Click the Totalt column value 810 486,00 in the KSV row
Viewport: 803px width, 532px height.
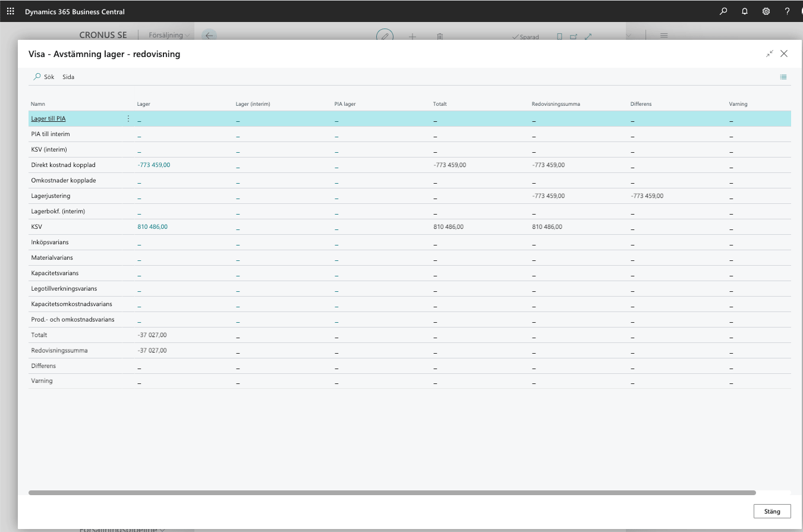[448, 226]
